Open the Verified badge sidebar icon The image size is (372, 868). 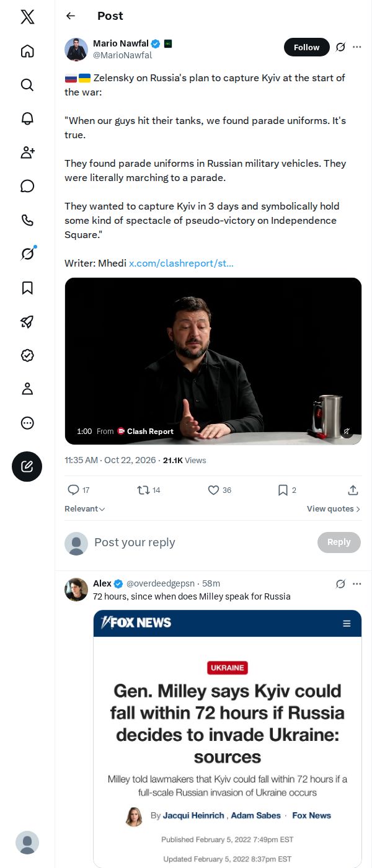pyautogui.click(x=27, y=355)
